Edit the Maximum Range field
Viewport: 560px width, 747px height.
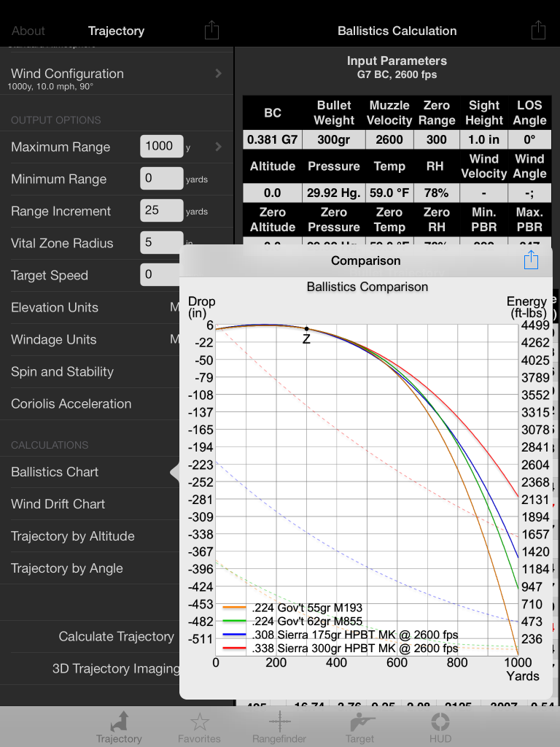(161, 146)
